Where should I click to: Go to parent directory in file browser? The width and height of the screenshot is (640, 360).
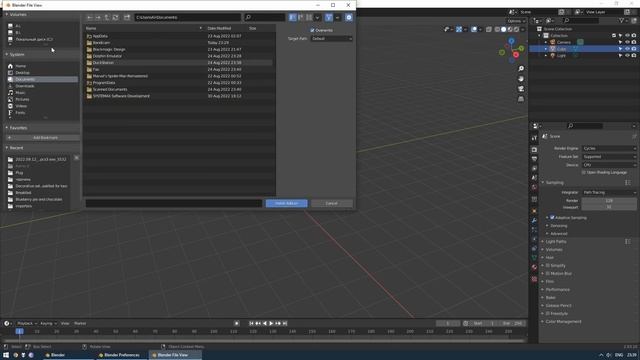tap(107, 18)
